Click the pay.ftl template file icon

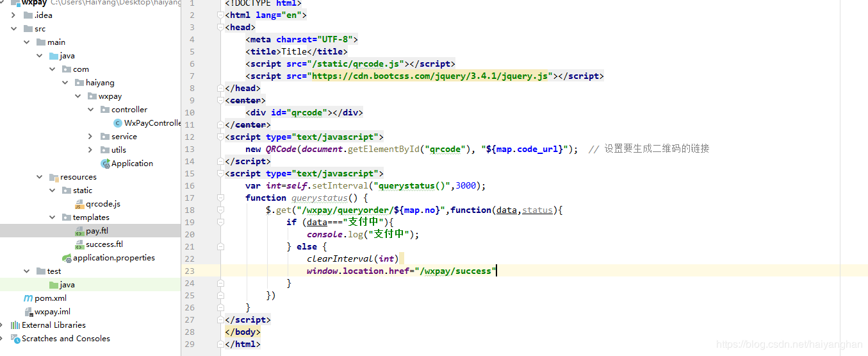click(79, 231)
